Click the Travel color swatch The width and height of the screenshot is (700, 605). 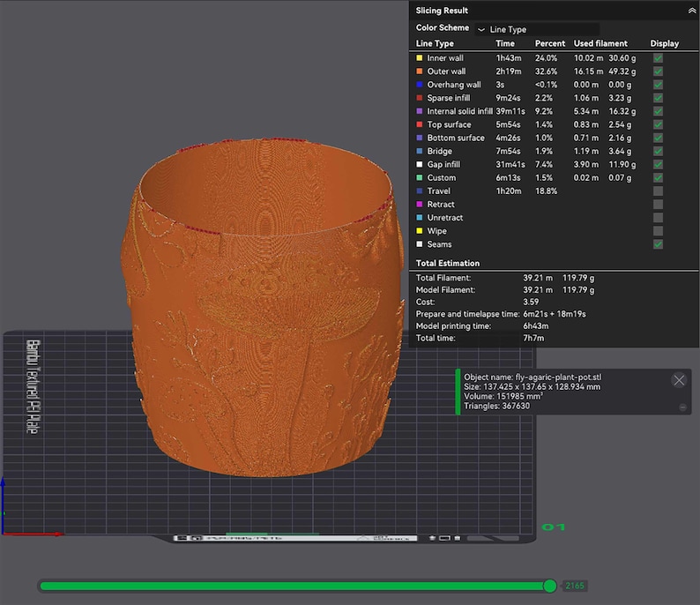point(419,190)
